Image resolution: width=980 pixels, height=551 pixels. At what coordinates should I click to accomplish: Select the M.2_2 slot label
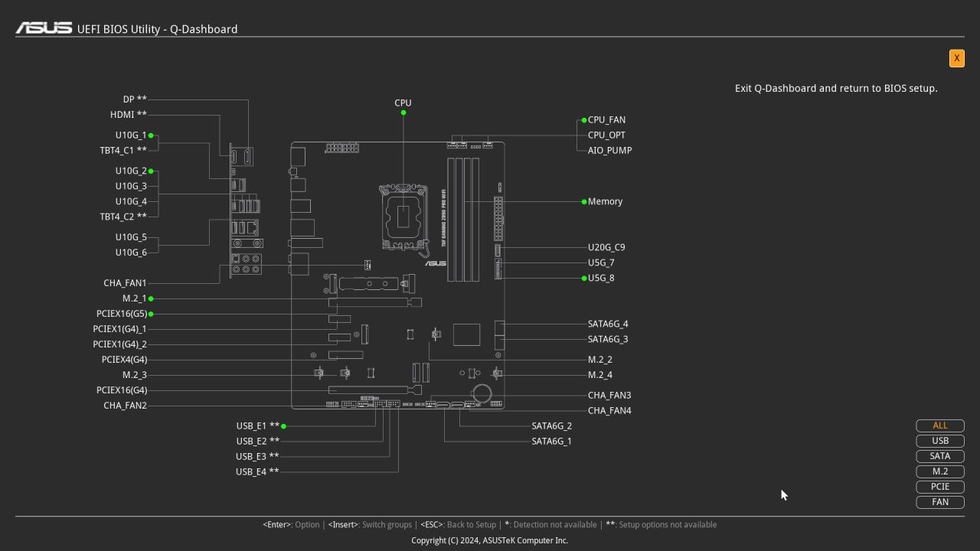tap(600, 360)
